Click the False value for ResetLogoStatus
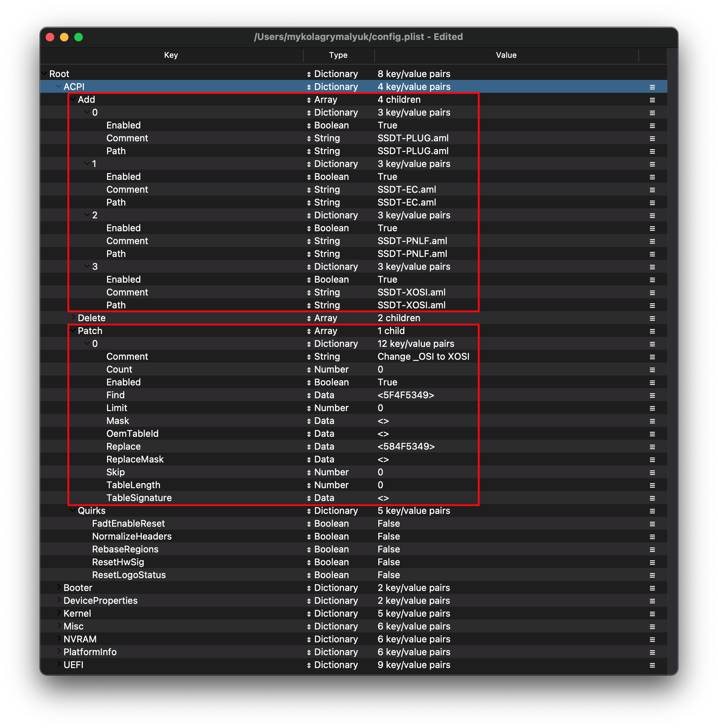Viewport: 718px width, 728px height. (x=388, y=575)
